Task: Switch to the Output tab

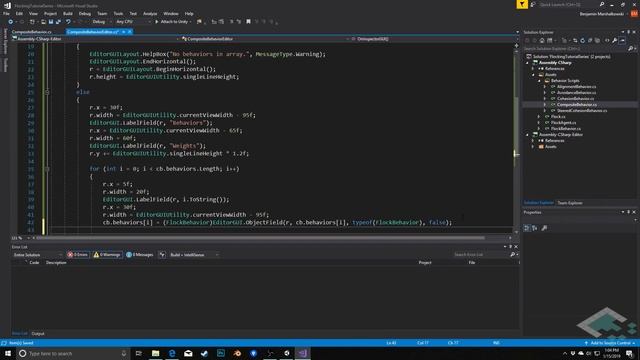Action: [38, 334]
